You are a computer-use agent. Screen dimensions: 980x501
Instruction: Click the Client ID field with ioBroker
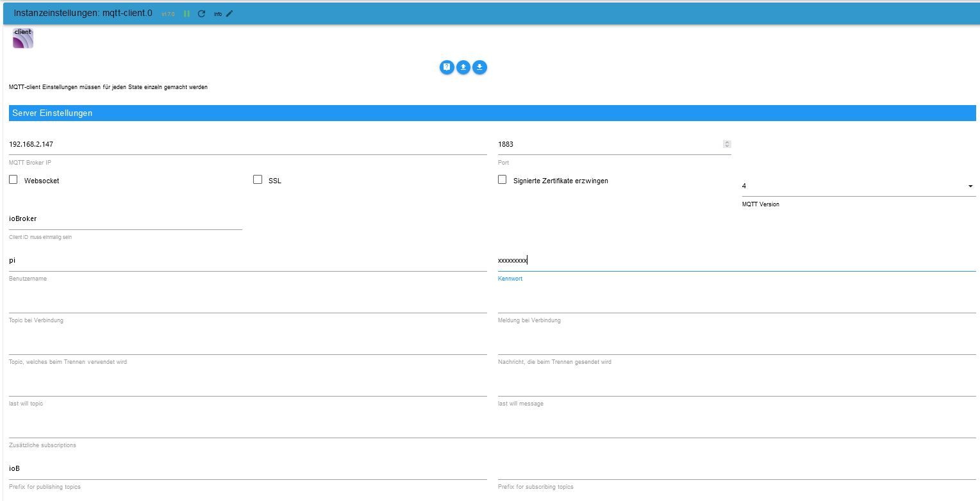coord(126,219)
